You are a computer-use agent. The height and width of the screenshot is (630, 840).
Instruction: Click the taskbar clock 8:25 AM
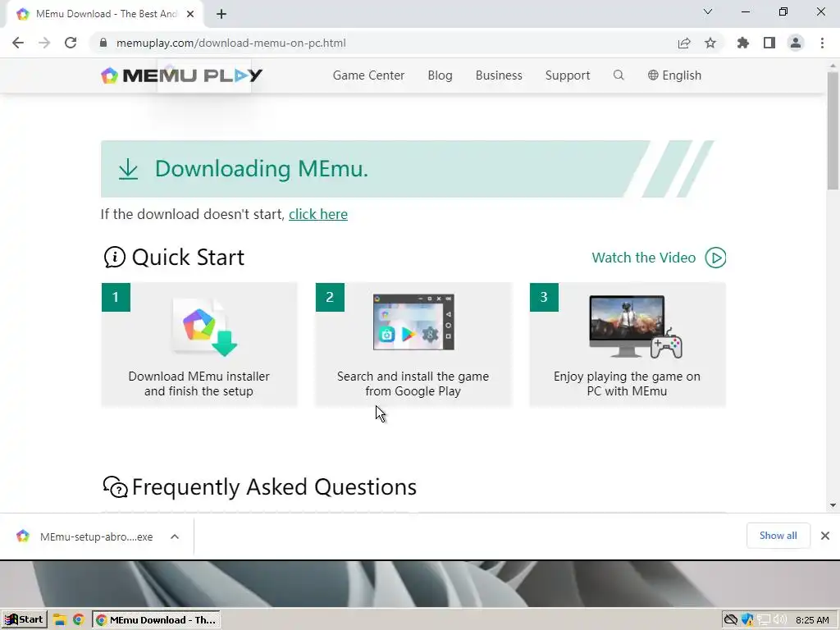coord(812,620)
